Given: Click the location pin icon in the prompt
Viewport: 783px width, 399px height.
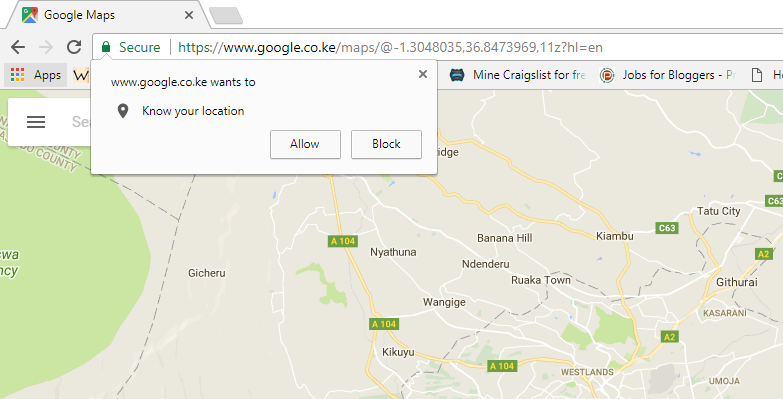Looking at the screenshot, I should 123,111.
